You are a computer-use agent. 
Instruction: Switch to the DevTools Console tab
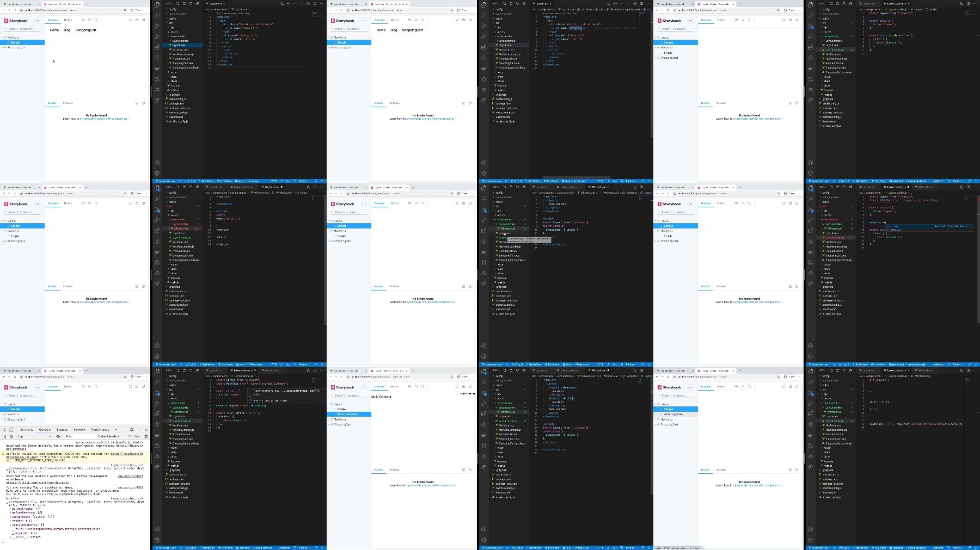coord(45,430)
